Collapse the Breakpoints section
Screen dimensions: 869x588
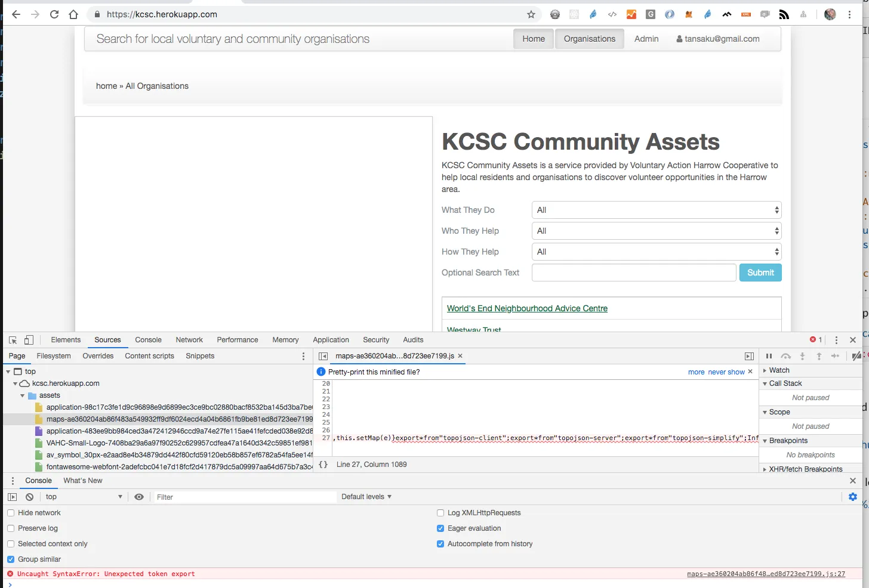[765, 441]
